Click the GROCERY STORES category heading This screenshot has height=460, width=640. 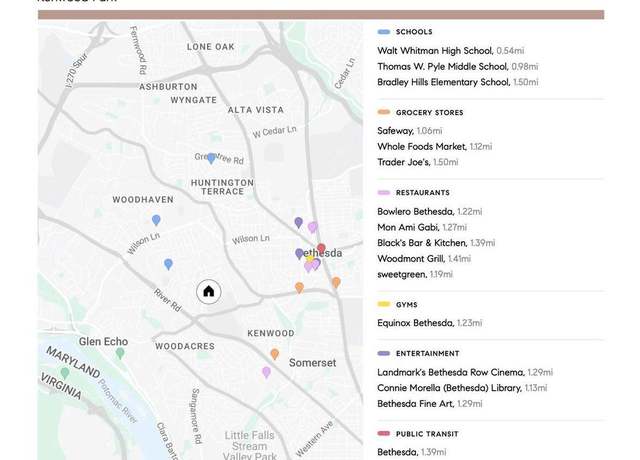(x=429, y=112)
